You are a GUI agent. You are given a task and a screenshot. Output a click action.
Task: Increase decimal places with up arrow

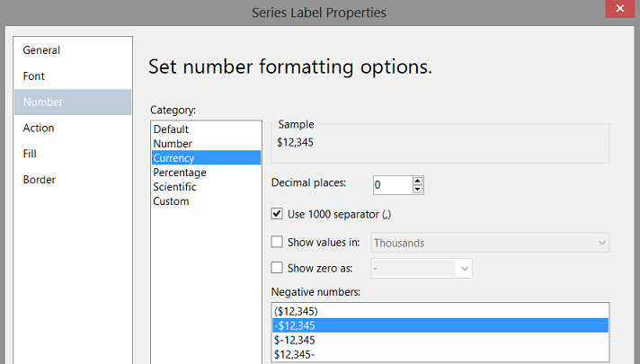tap(418, 181)
